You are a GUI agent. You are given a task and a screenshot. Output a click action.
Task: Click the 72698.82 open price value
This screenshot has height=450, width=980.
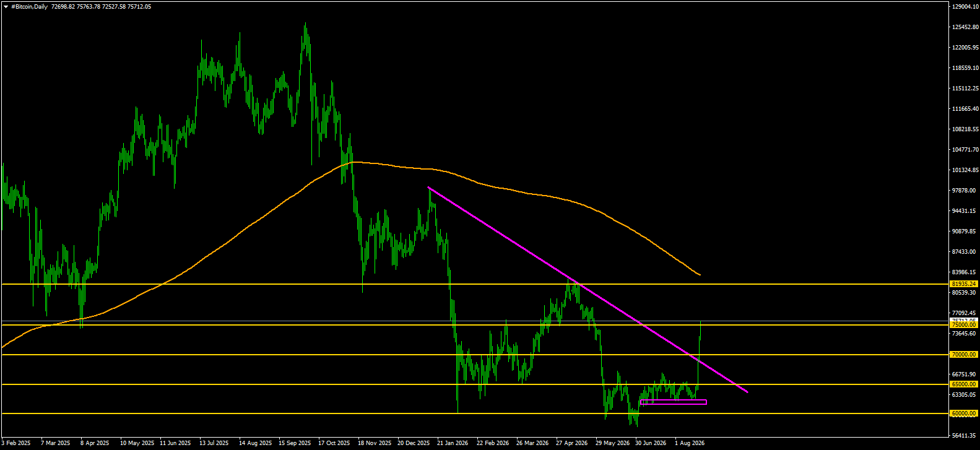63,7
